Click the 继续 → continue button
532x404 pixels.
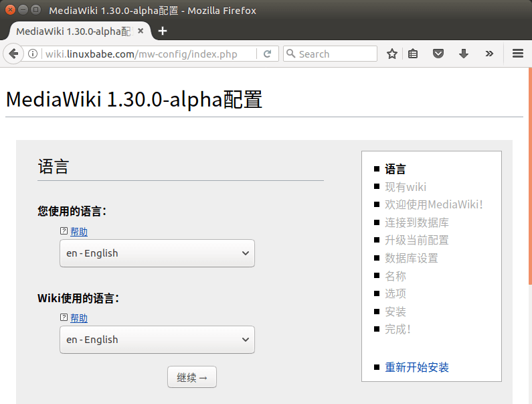[x=192, y=377]
